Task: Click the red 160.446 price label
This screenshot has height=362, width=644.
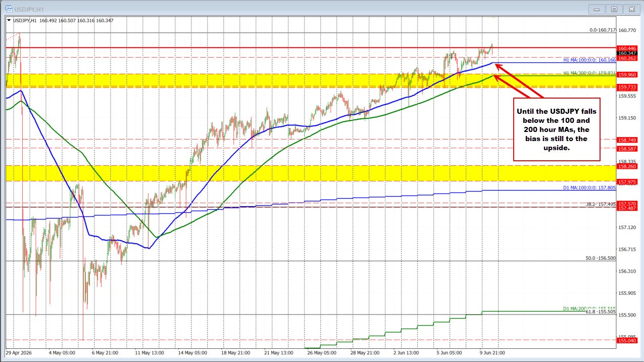Action: 627,48
